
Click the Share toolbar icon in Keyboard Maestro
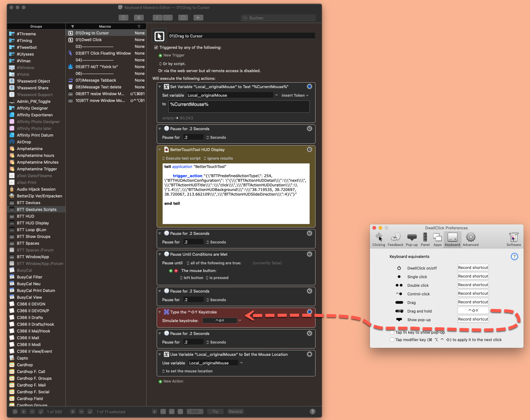(123, 17)
